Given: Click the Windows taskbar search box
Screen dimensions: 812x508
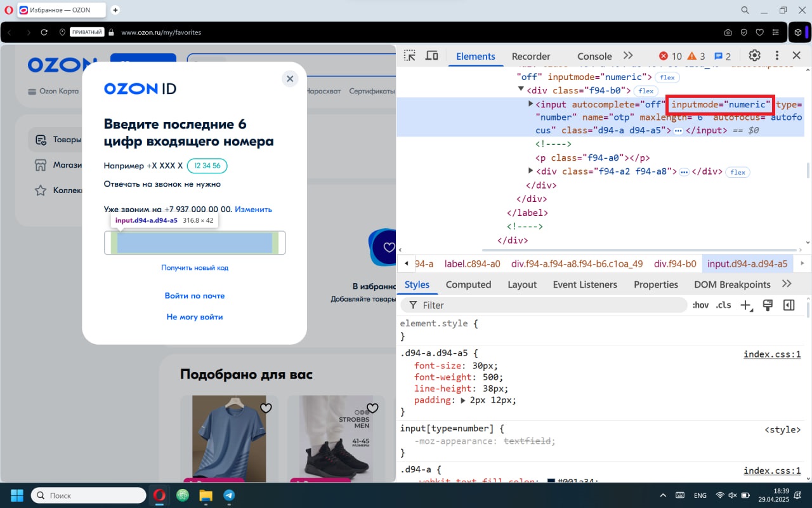Looking at the screenshot, I should tap(88, 495).
